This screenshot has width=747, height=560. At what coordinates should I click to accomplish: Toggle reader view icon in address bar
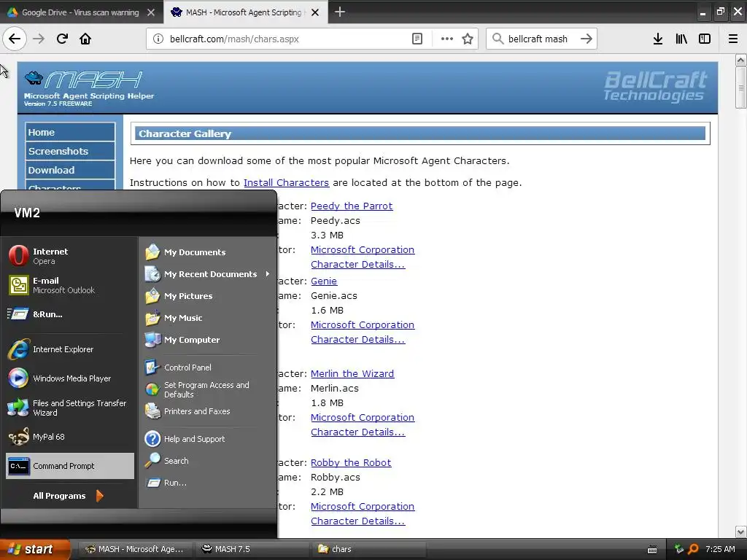click(x=417, y=39)
